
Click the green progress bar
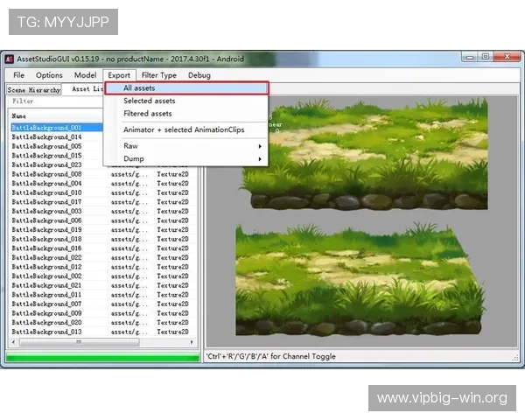coord(102,358)
